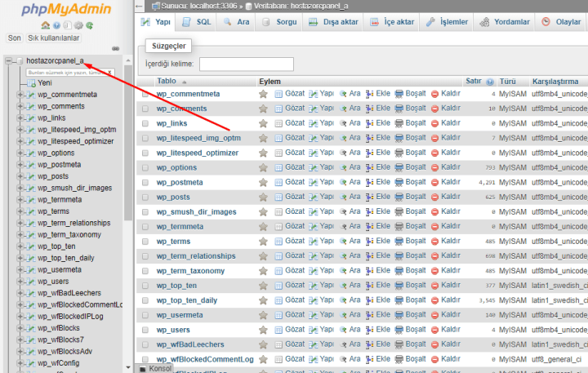Click Gözat browse icon for wp_top_ten

pos(278,286)
